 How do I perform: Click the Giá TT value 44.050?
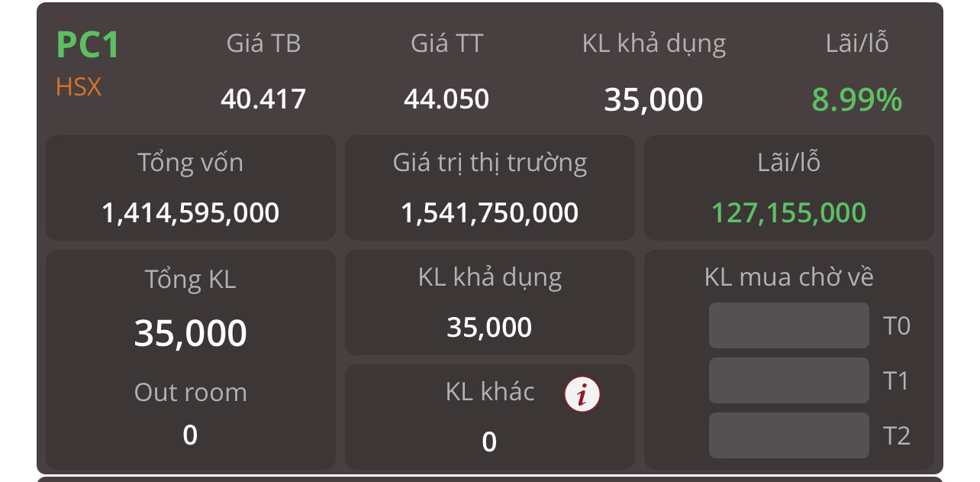[446, 99]
